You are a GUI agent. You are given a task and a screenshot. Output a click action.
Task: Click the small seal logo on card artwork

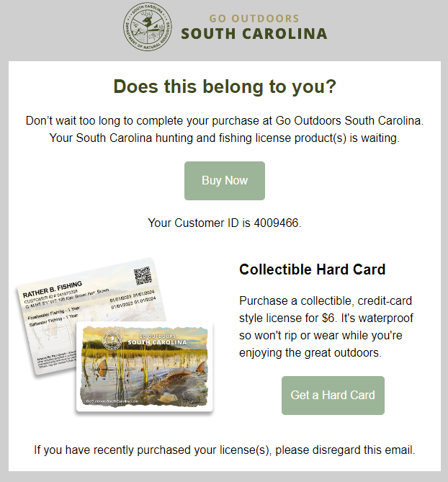coord(112,340)
